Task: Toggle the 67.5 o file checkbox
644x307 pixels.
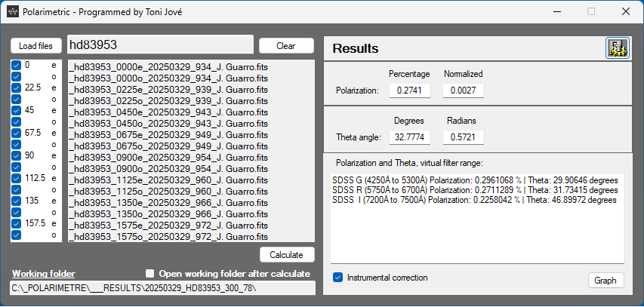Action: coord(16,145)
